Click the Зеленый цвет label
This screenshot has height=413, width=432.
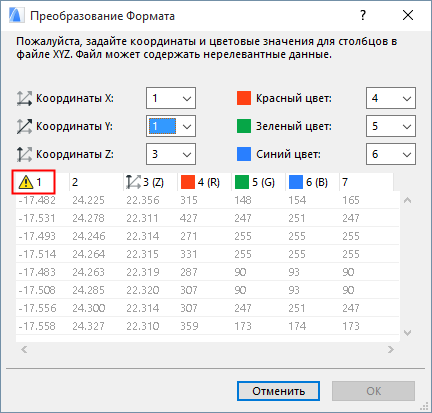point(294,126)
